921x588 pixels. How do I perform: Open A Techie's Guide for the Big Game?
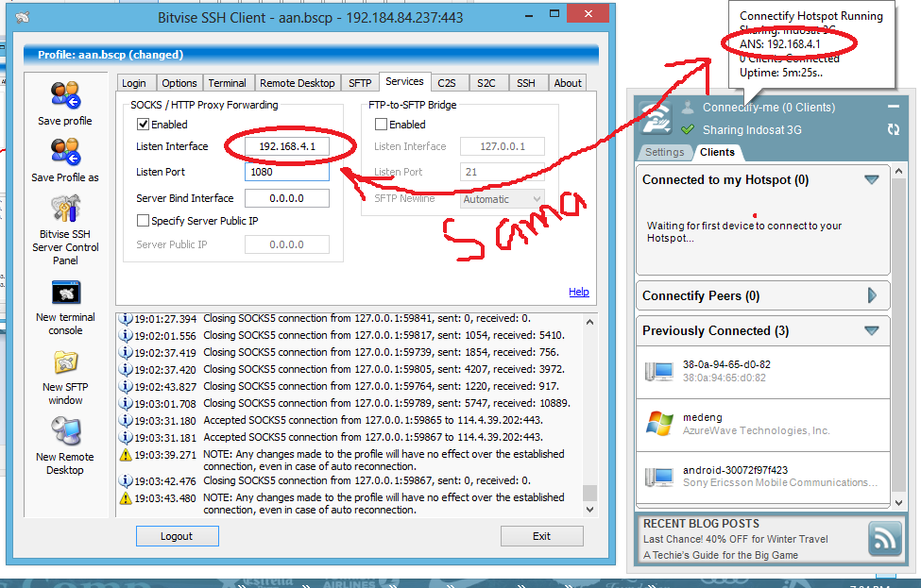(x=721, y=555)
